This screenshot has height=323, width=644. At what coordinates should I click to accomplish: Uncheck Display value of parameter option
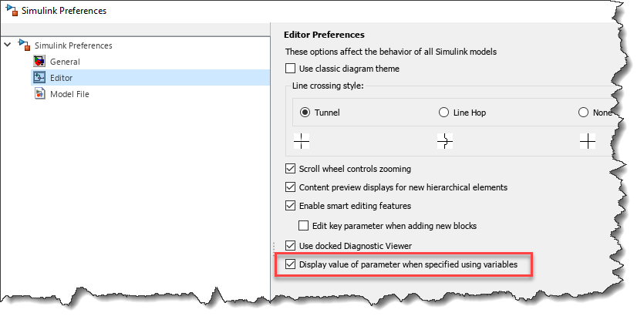click(x=291, y=264)
